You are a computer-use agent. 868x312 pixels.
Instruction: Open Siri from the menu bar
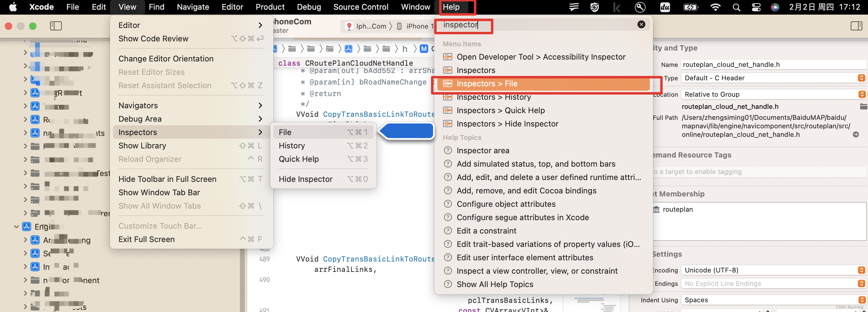[775, 7]
